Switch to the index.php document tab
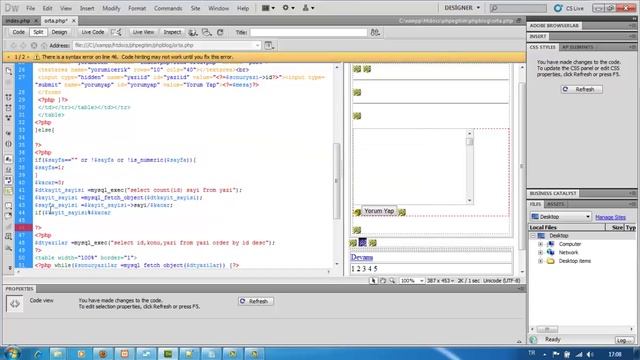 point(18,20)
